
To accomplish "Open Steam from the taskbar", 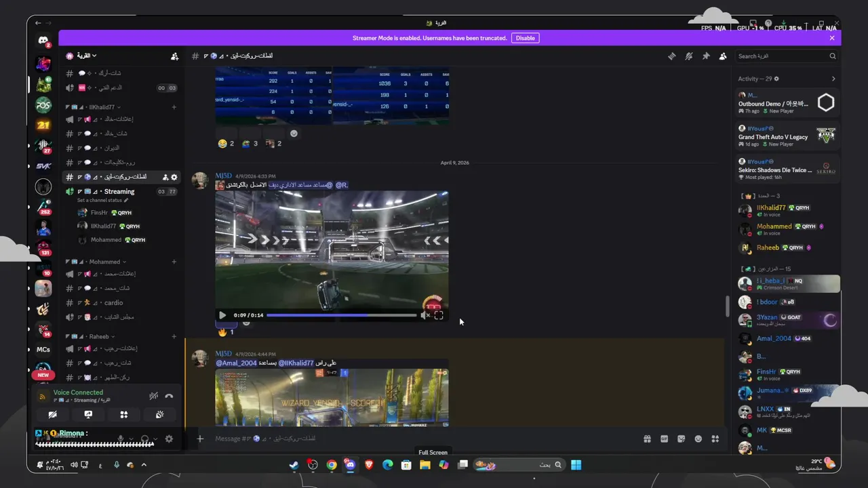I will click(294, 465).
